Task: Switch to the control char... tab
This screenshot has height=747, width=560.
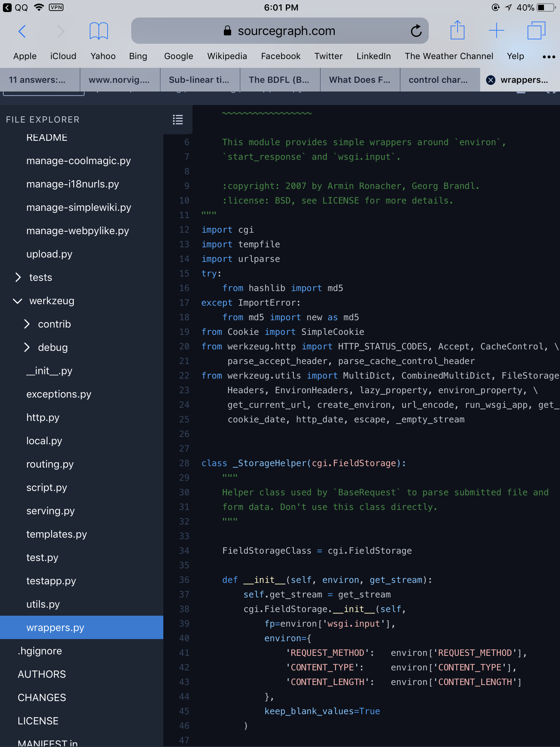Action: click(440, 80)
